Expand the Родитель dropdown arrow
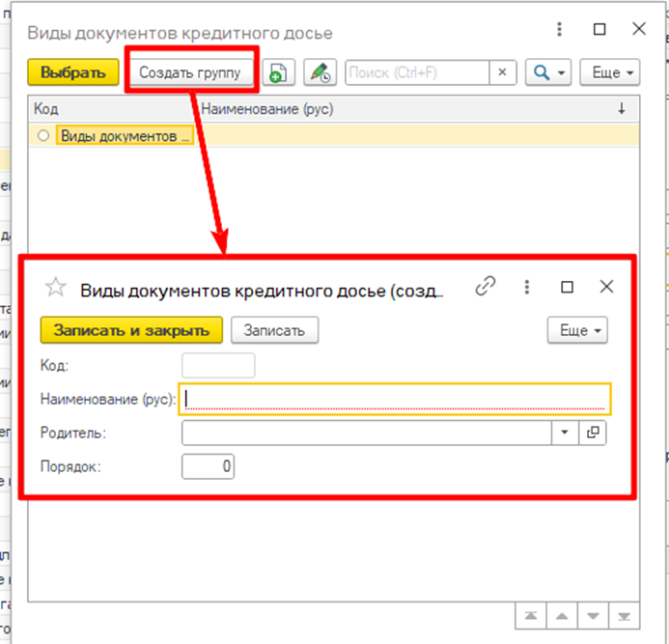Image resolution: width=669 pixels, height=644 pixels. [565, 433]
